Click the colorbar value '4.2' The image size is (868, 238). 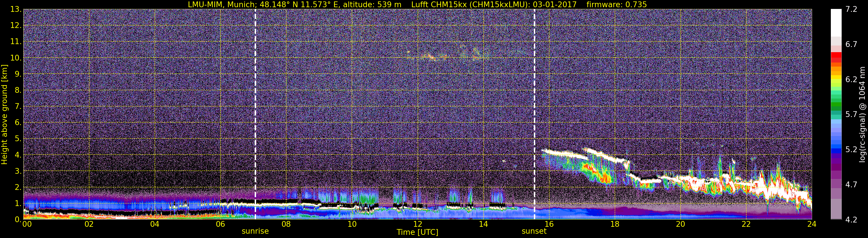[851, 220]
